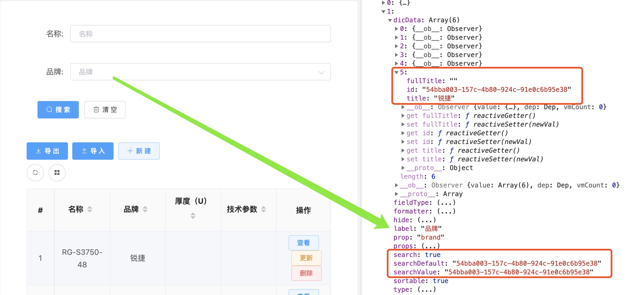Collapse the dicData Array(6) node
Image resolution: width=644 pixels, height=295 pixels.
(x=390, y=20)
